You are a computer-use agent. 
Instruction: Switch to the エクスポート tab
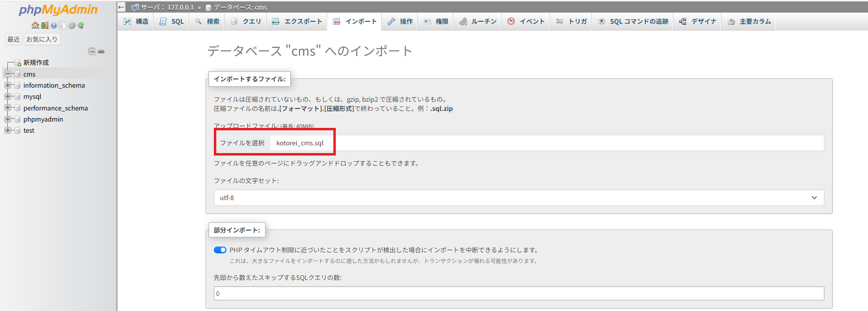pos(297,21)
